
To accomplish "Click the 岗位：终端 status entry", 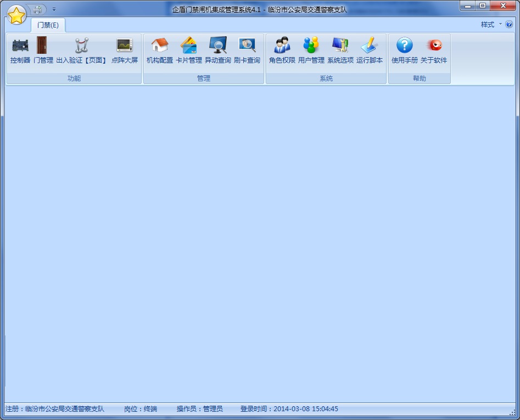I will click(141, 408).
